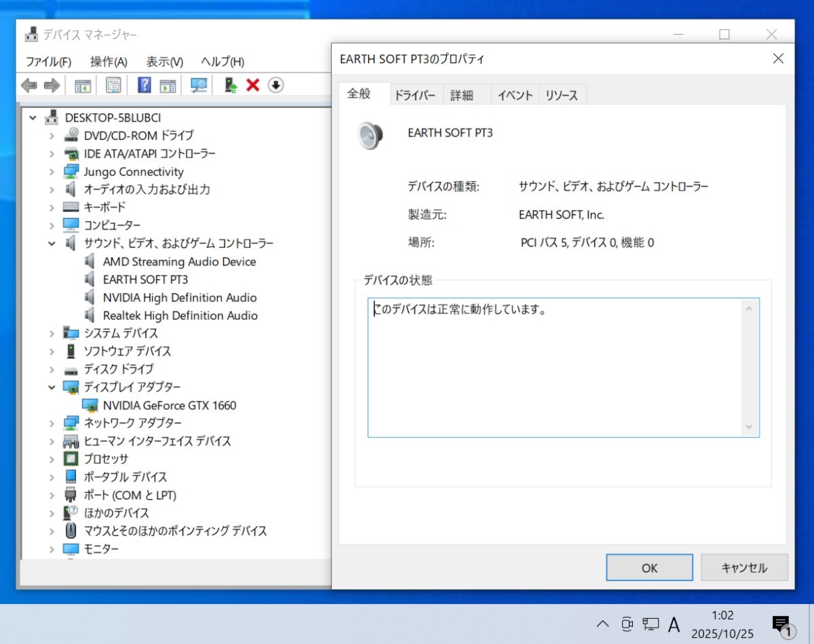Click the Disable device down-arrow icon
This screenshot has height=644, width=814.
pyautogui.click(x=276, y=85)
